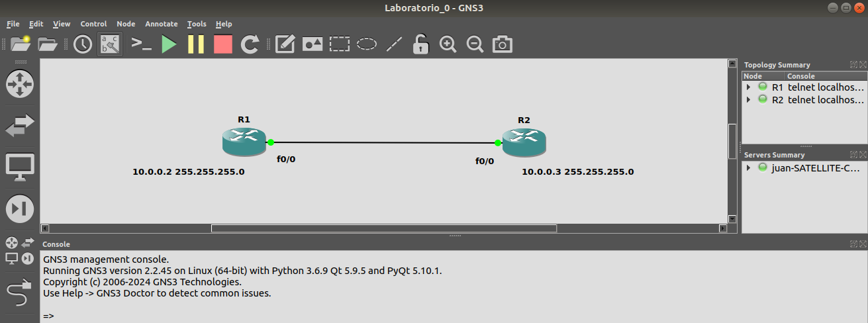Open the Tools menu

(x=197, y=24)
